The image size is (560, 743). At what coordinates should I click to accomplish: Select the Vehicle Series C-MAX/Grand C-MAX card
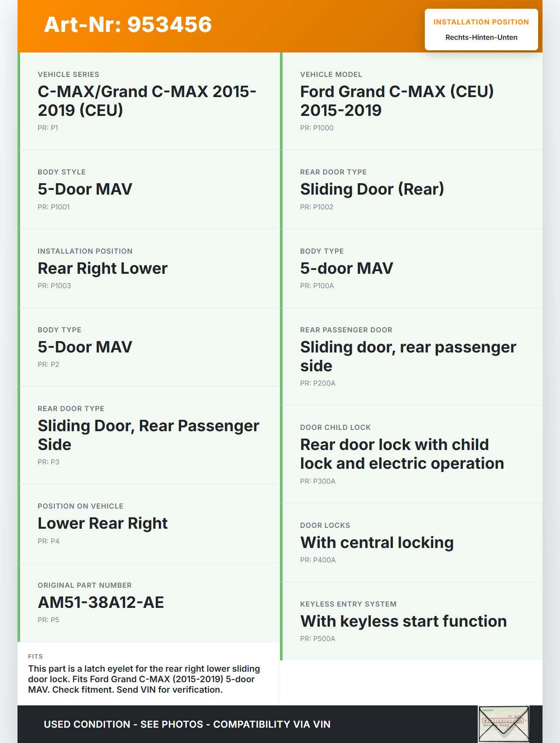[149, 101]
